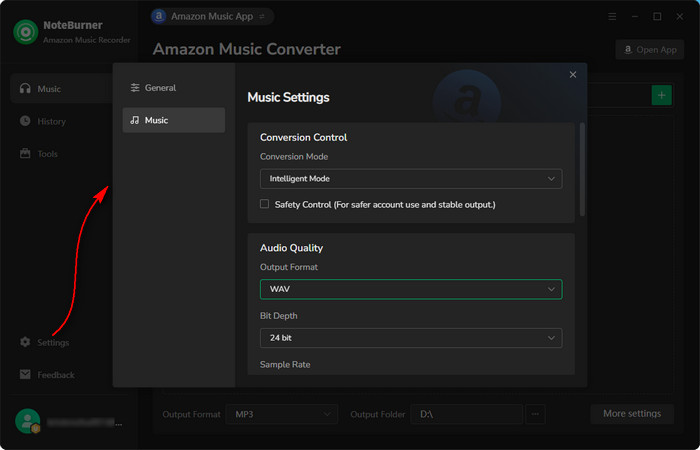Maximize the NoteBurner window
Image resolution: width=700 pixels, height=450 pixels.
click(657, 17)
